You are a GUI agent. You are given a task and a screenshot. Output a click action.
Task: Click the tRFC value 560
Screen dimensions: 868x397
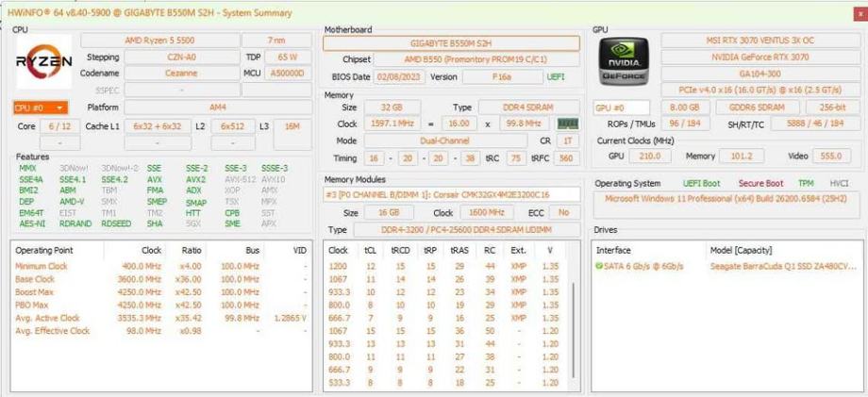[x=566, y=158]
